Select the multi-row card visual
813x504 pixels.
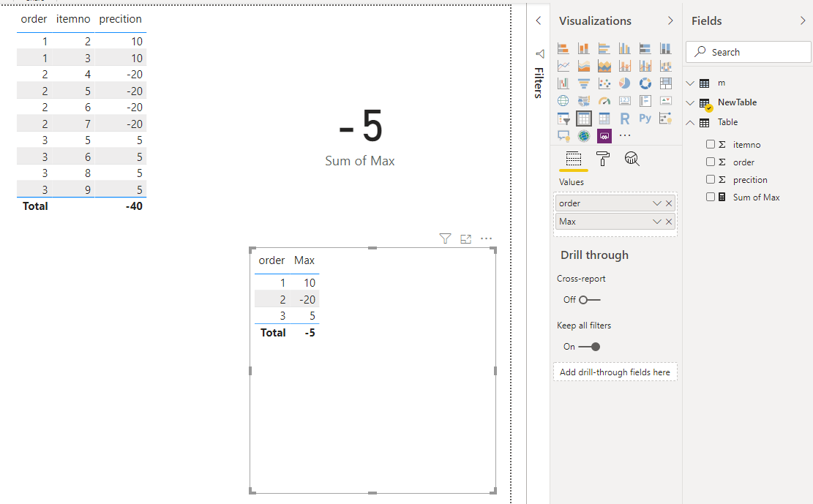coord(645,101)
